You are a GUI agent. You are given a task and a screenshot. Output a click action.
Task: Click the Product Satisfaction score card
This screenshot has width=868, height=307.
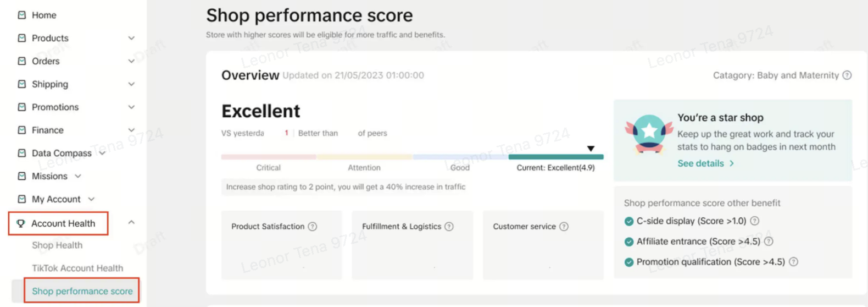pyautogui.click(x=281, y=245)
